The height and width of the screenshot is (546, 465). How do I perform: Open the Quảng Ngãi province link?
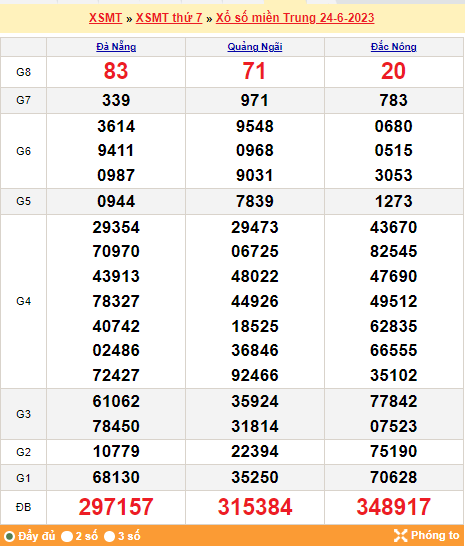click(x=255, y=47)
